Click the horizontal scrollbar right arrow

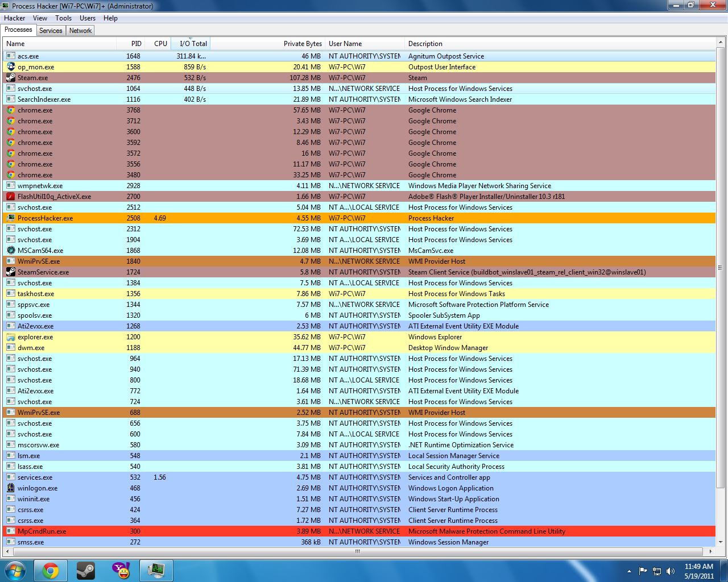pos(711,551)
